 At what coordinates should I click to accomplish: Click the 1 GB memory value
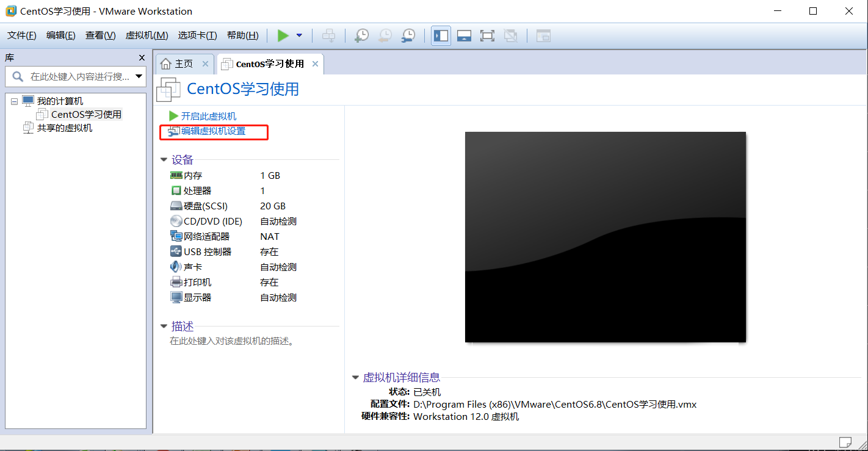(x=270, y=175)
